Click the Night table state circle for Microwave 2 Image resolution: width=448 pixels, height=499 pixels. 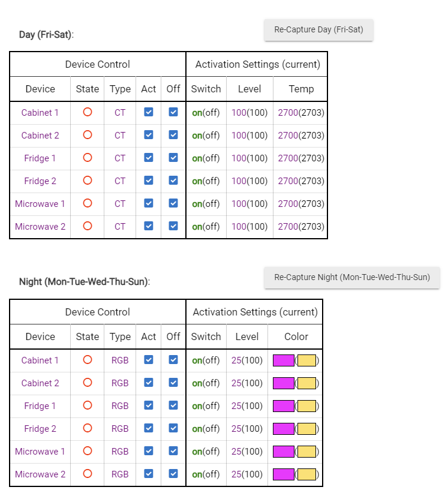click(88, 474)
